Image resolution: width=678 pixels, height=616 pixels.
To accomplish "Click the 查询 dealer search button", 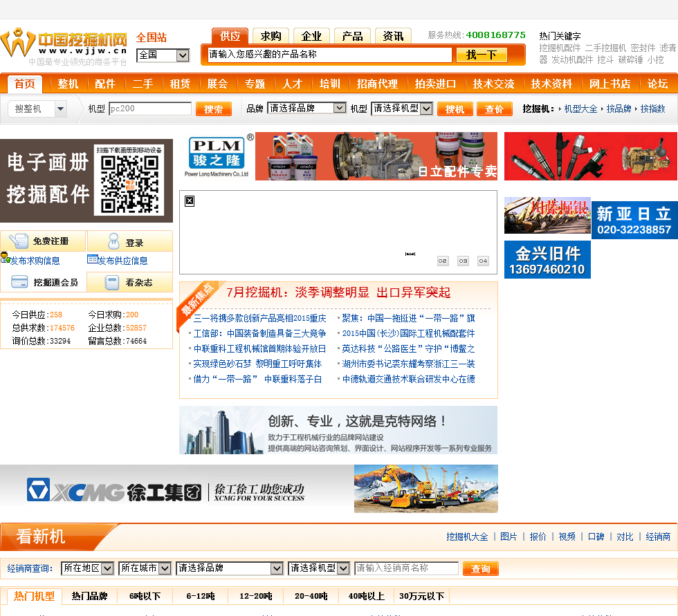I will click(480, 568).
